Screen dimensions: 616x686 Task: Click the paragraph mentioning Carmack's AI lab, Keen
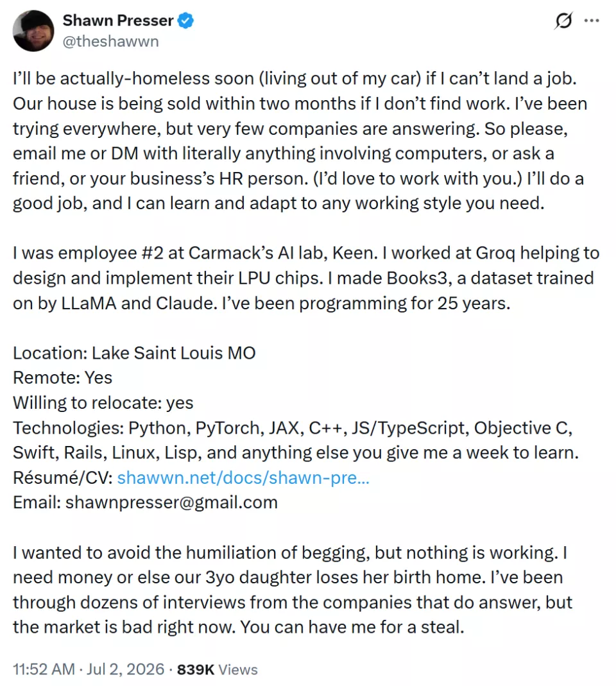point(306,279)
